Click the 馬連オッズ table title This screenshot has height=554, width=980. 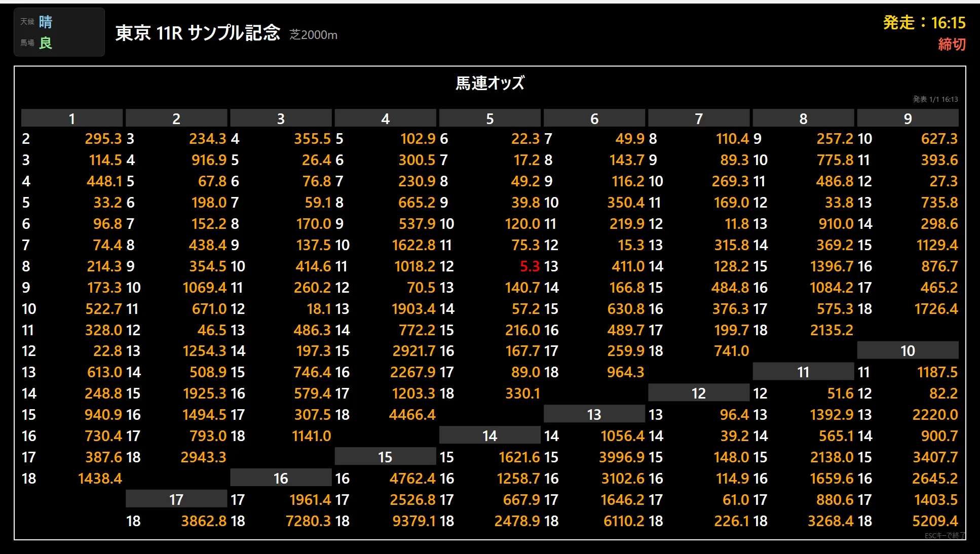[490, 83]
